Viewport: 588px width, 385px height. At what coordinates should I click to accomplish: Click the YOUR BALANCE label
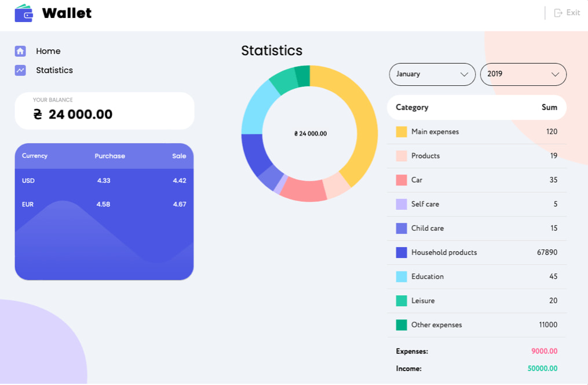point(53,100)
